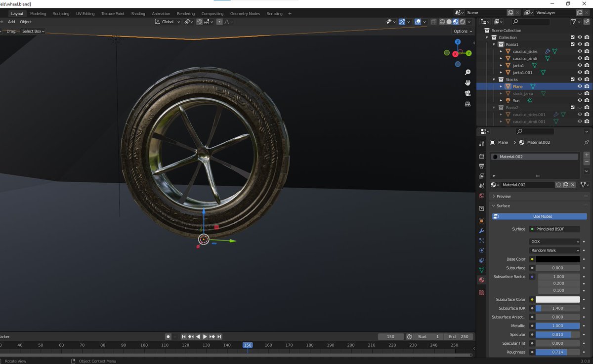The height and width of the screenshot is (364, 593).
Task: Remove material slot with minus
Action: pos(587,162)
